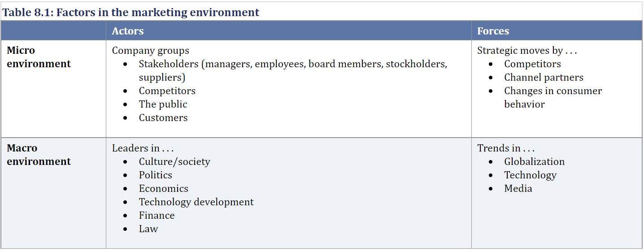
Task: Click 'Changes in consumer behavior' item
Action: (553, 97)
